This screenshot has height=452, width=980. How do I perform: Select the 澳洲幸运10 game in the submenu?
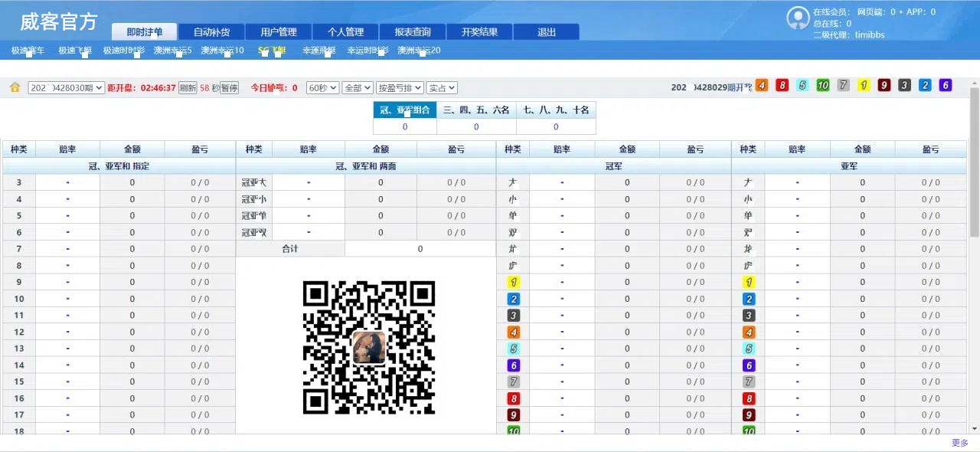tap(222, 51)
